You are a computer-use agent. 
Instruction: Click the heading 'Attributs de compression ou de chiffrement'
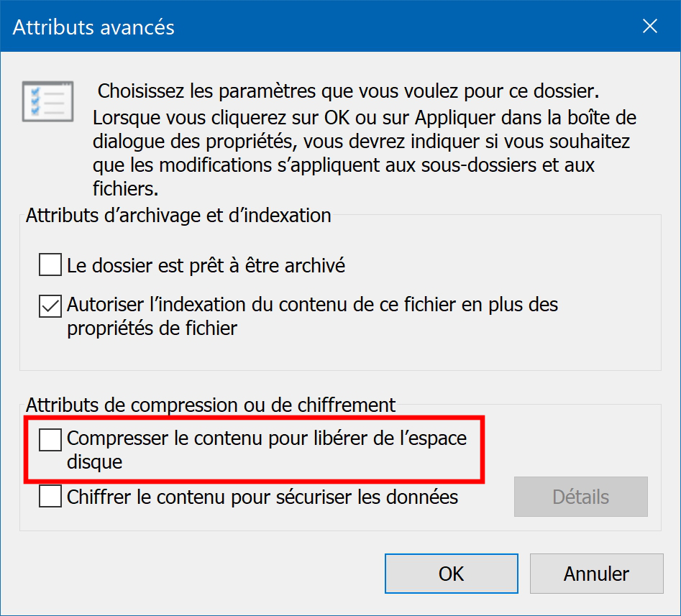pos(211,405)
